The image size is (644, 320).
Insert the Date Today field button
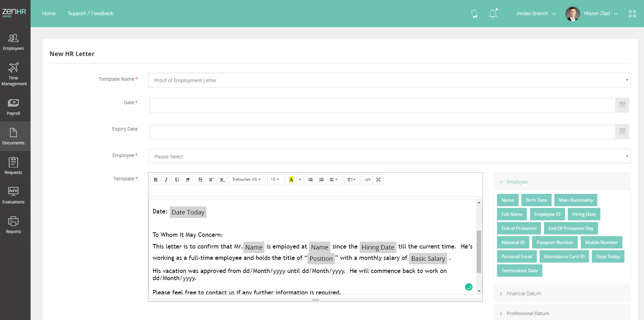(x=608, y=256)
